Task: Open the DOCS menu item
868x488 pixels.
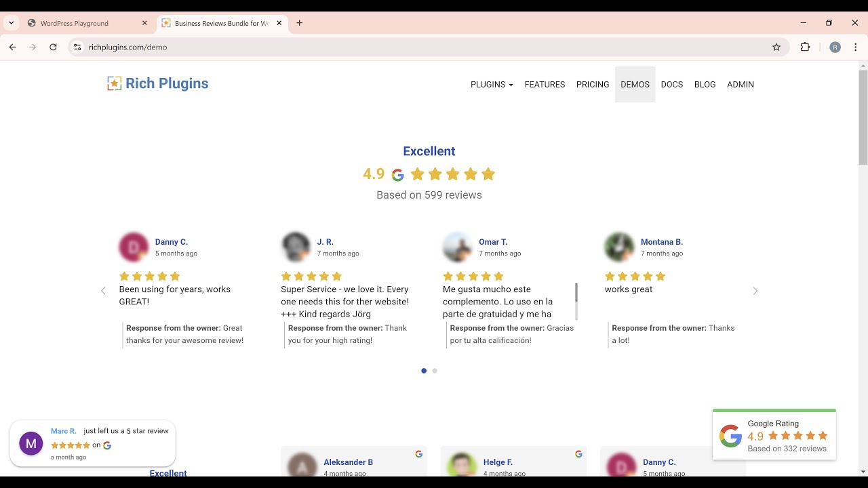Action: (672, 85)
